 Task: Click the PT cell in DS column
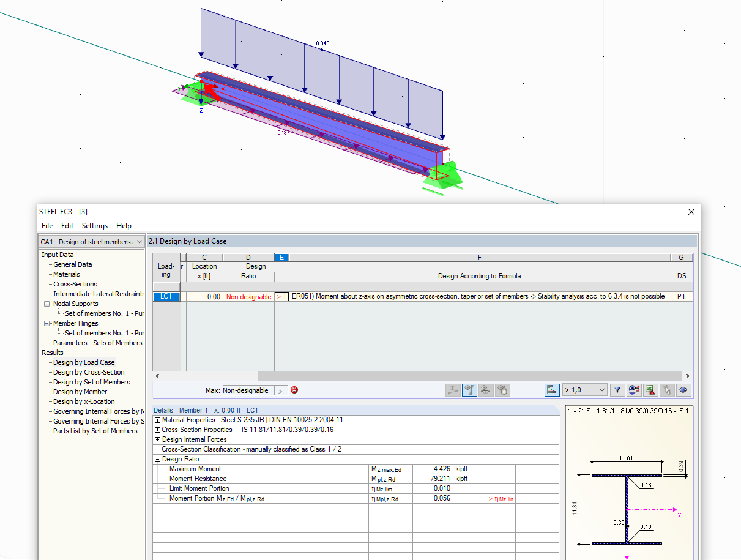682,296
